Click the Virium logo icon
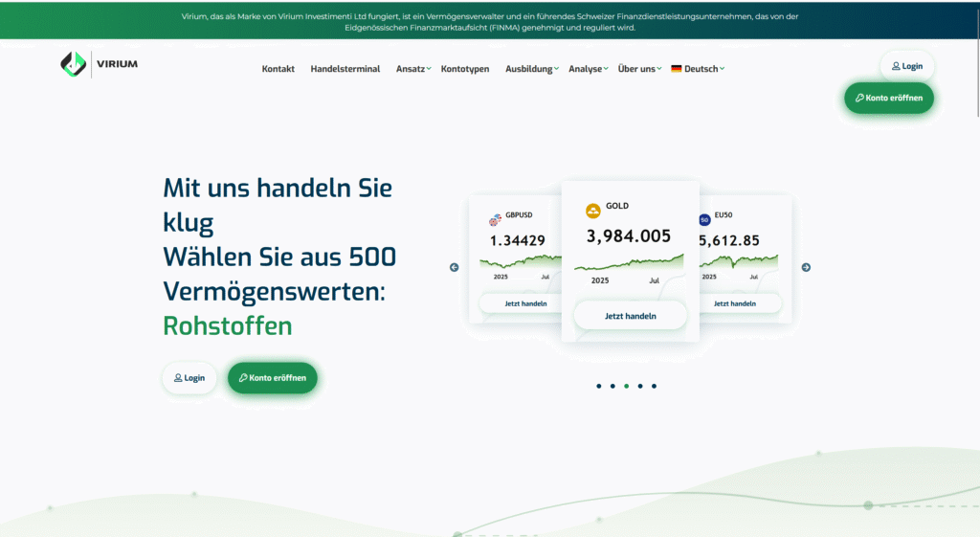980x537 pixels. point(73,64)
